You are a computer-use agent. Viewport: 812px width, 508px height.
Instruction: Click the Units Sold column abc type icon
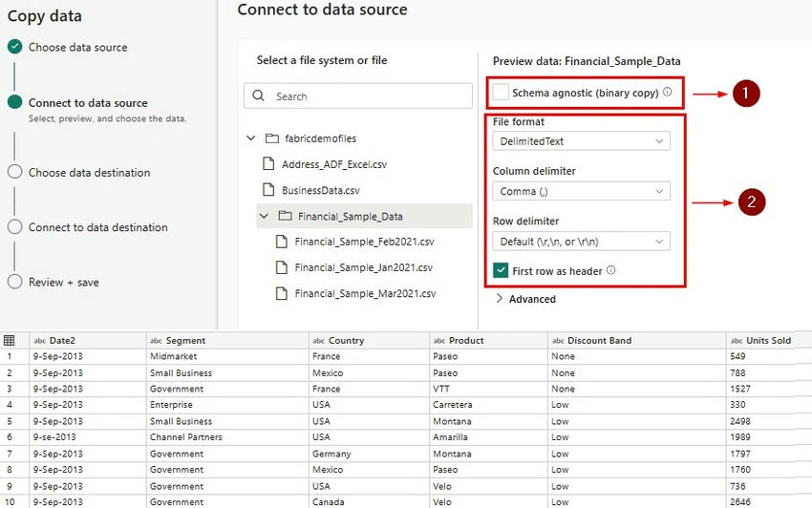point(737,341)
